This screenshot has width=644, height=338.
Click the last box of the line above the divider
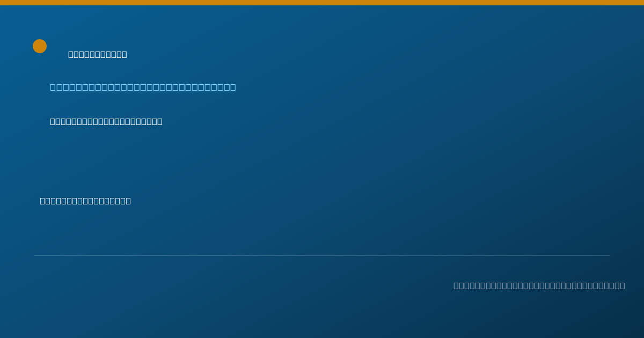point(128,201)
